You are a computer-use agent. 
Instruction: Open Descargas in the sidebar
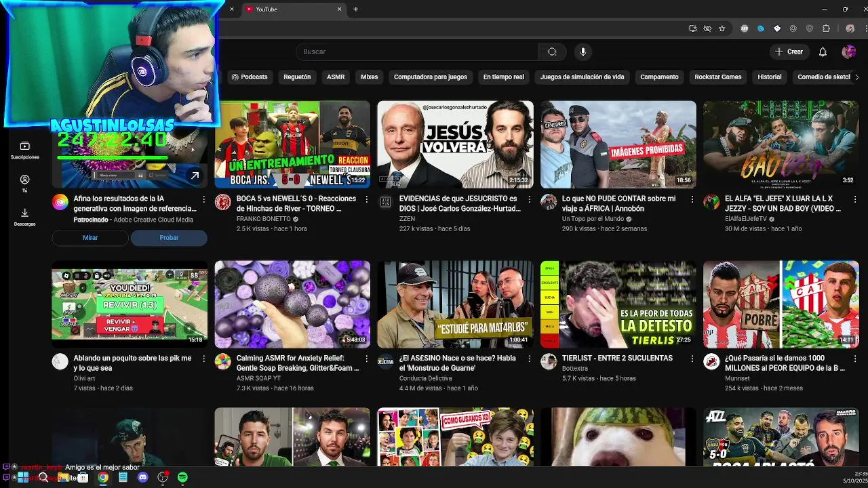[x=24, y=217]
